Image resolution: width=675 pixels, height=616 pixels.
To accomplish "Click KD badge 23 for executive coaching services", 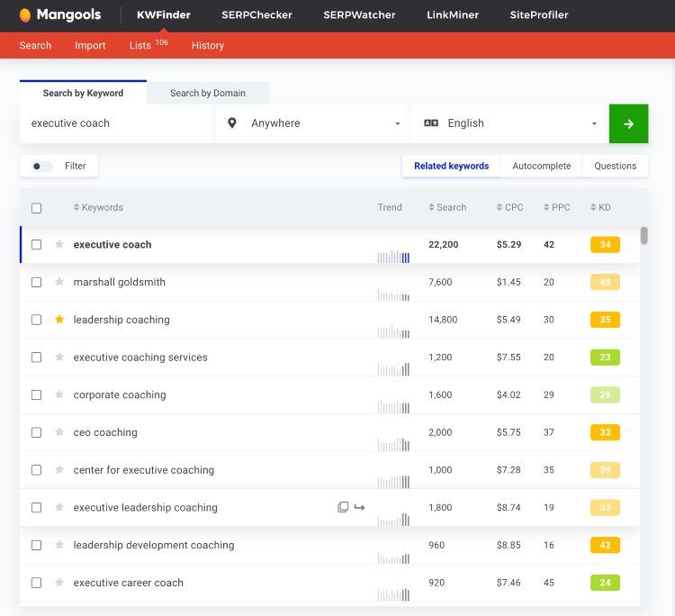I will pyautogui.click(x=605, y=358).
